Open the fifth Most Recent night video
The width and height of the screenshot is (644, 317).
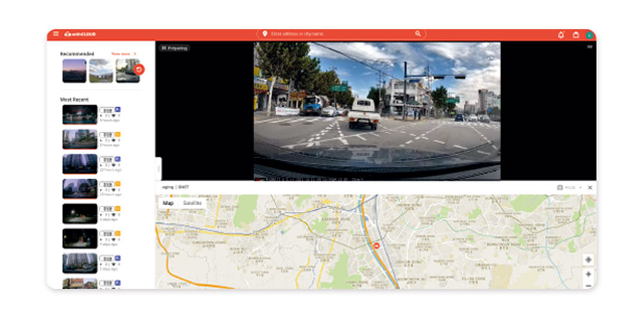(x=80, y=213)
